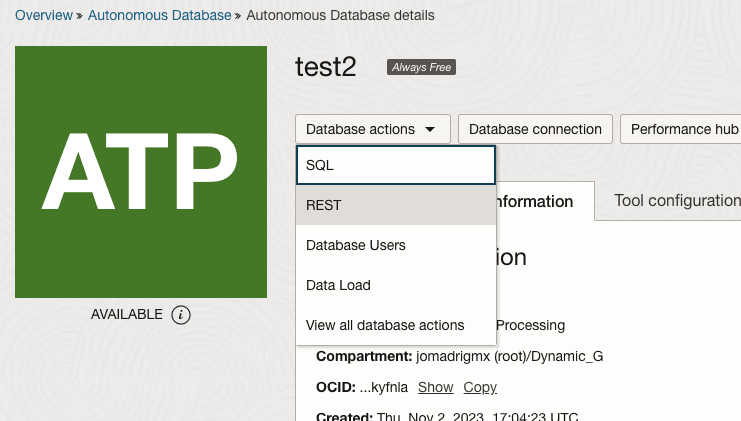Select the Data Load menu entry

pyautogui.click(x=396, y=285)
